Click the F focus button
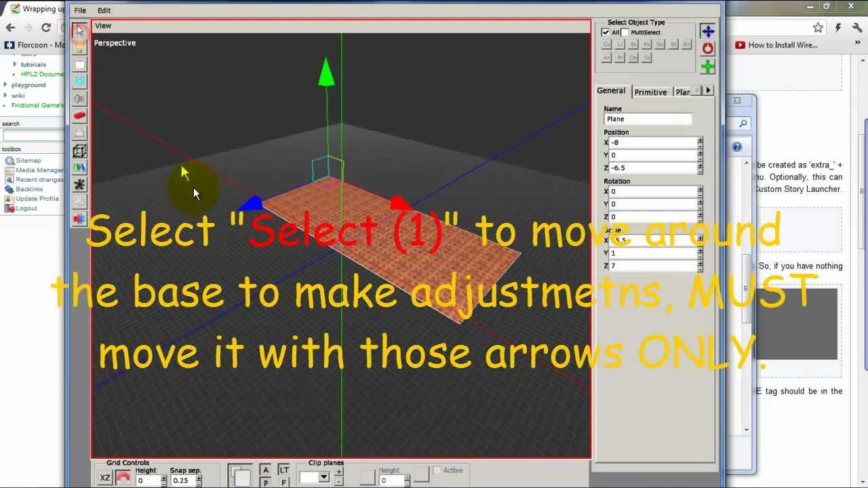868x488 pixels. click(283, 482)
